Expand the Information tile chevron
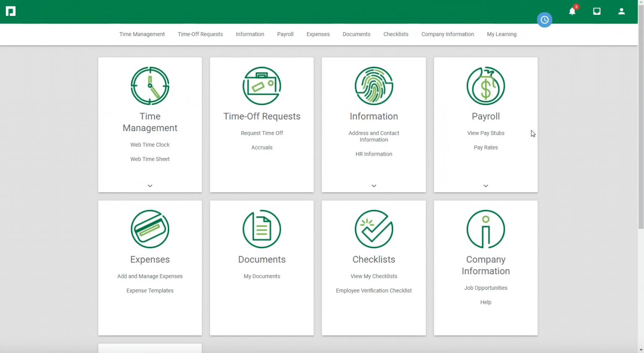 [x=374, y=186]
